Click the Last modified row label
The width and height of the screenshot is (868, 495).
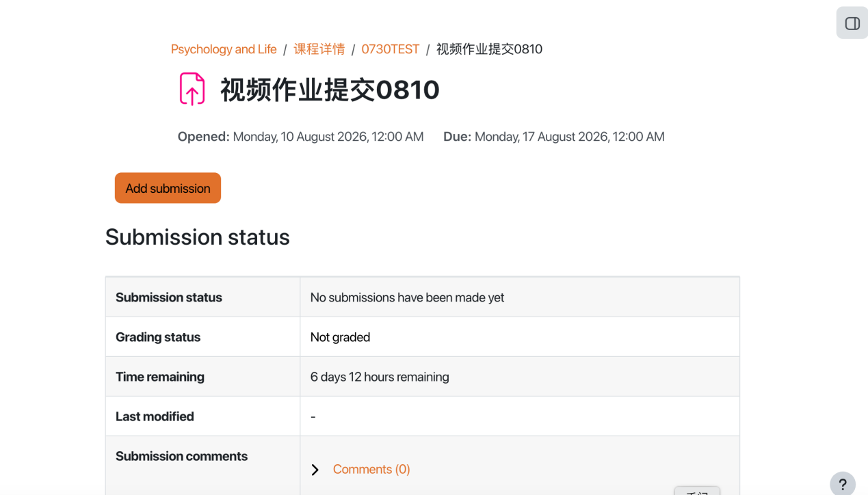click(x=155, y=416)
